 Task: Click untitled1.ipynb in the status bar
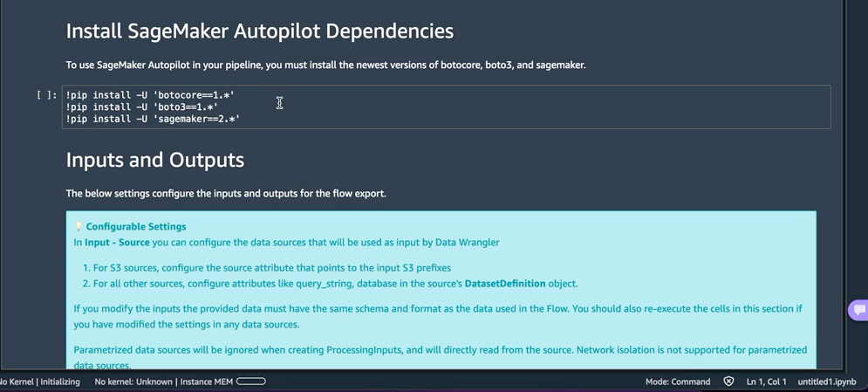pos(826,382)
